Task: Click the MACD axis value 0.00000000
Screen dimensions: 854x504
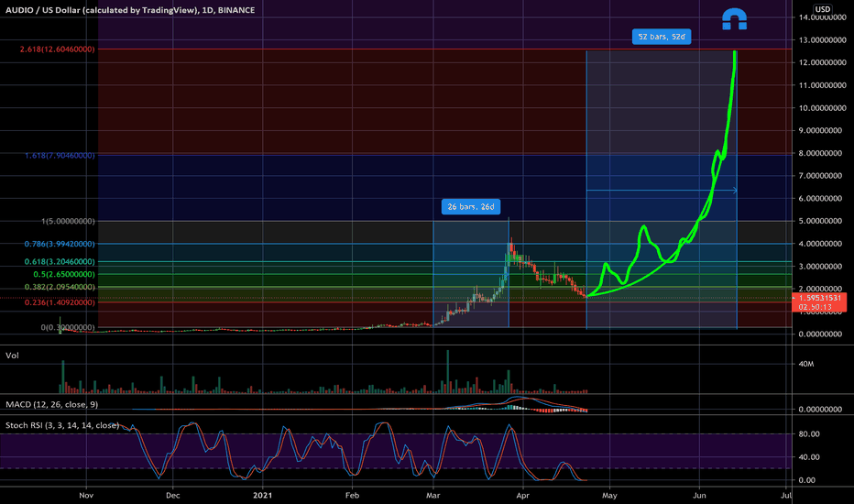Action: 820,410
